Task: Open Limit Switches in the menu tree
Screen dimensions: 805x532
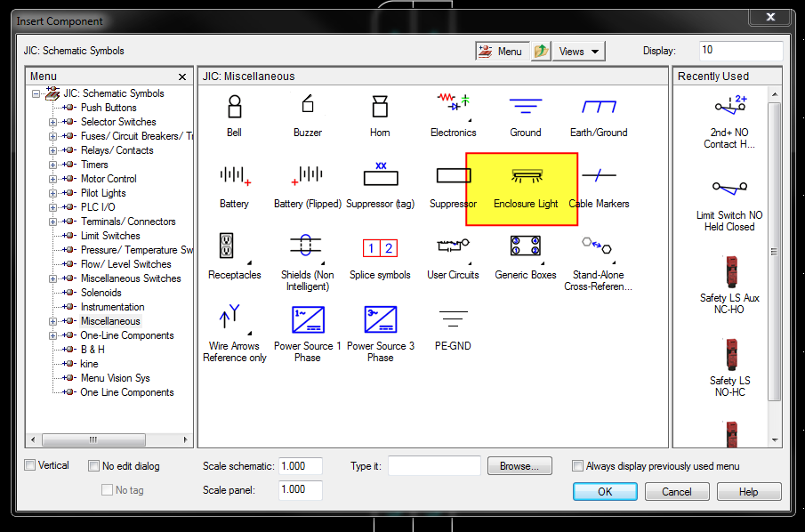Action: tap(110, 236)
